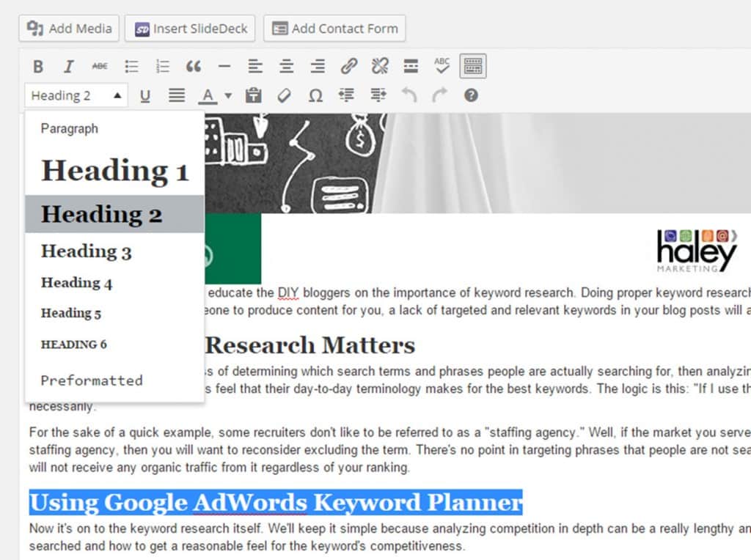Remove link with the unlink icon
751x560 pixels.
[380, 66]
